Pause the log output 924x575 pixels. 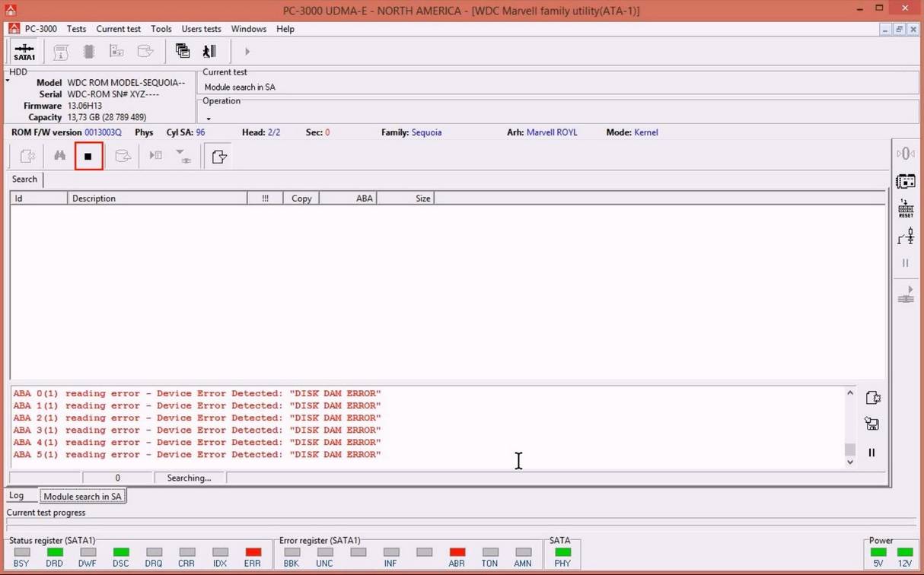click(x=872, y=453)
